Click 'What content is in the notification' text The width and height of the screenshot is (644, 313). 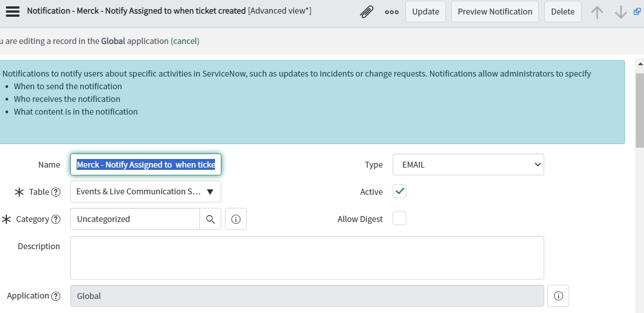point(76,112)
